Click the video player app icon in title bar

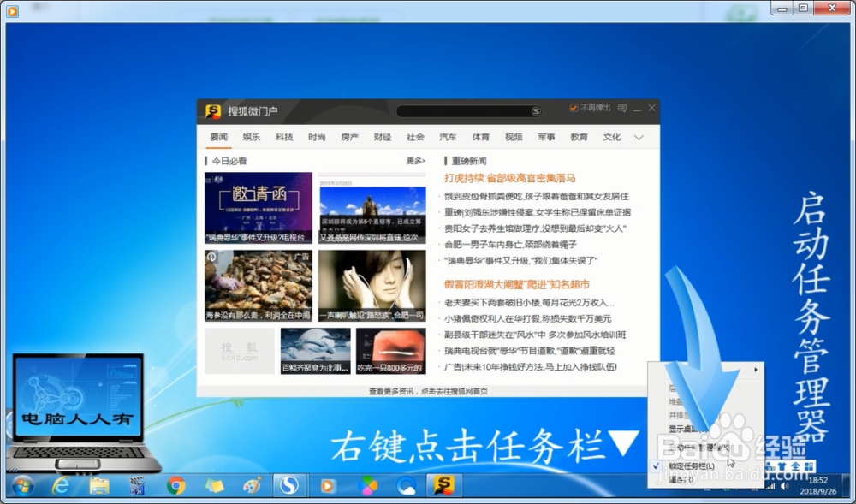[13, 11]
